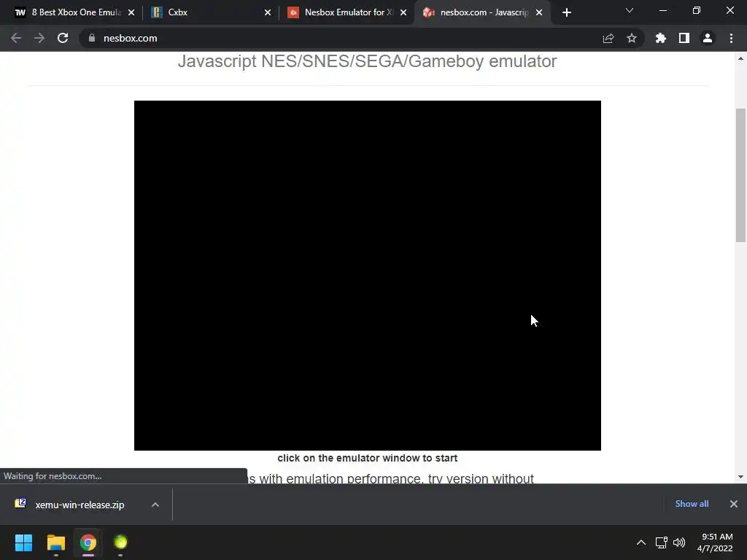Open the tab search dropdown

point(630,10)
